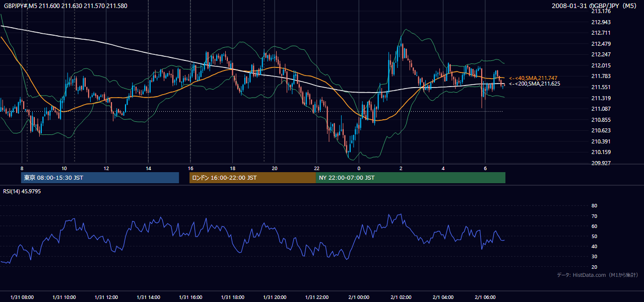Click hour tick 6 under the price chart
This screenshot has height=302, width=644.
485,168
